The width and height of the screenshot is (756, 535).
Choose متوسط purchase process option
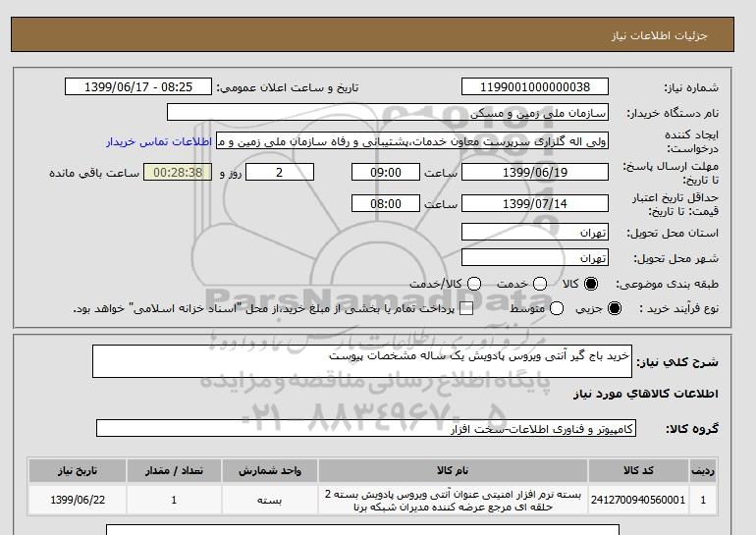tap(557, 308)
